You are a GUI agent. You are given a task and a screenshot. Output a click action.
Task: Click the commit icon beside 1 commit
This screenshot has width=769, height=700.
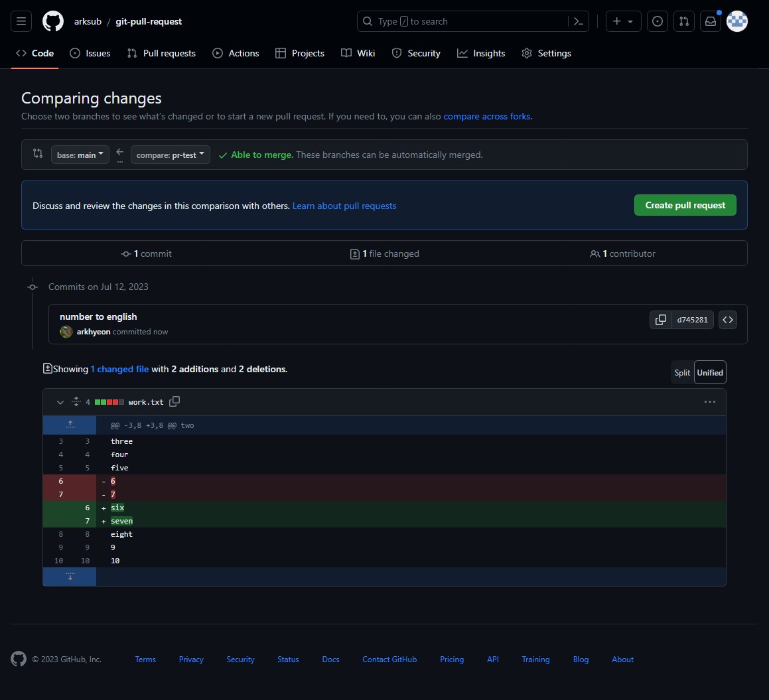click(126, 253)
